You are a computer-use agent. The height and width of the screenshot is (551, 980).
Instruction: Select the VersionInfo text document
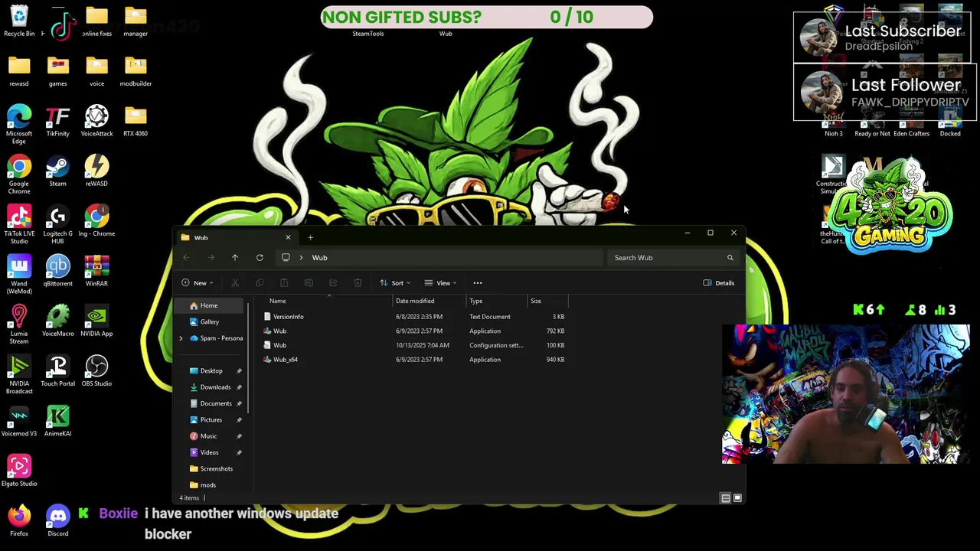[414, 317]
